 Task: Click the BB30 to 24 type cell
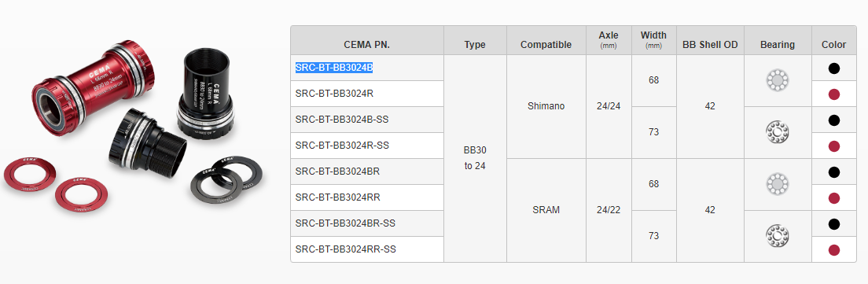point(474,158)
